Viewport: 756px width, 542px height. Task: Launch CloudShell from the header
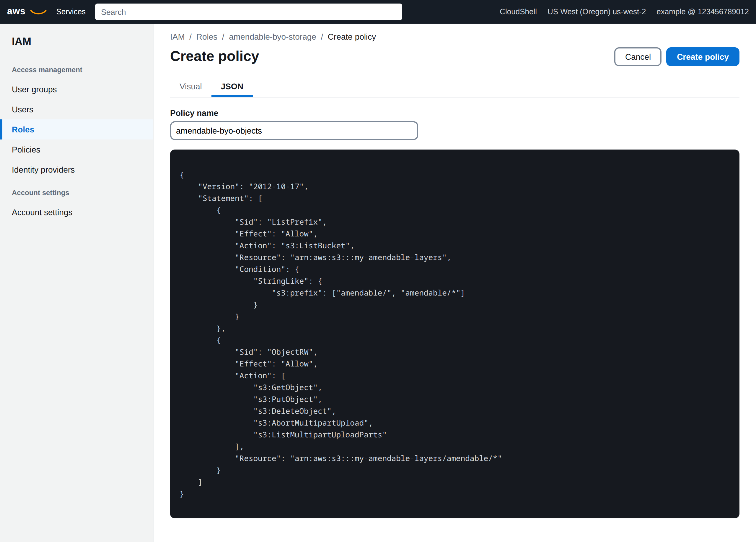[x=518, y=12]
